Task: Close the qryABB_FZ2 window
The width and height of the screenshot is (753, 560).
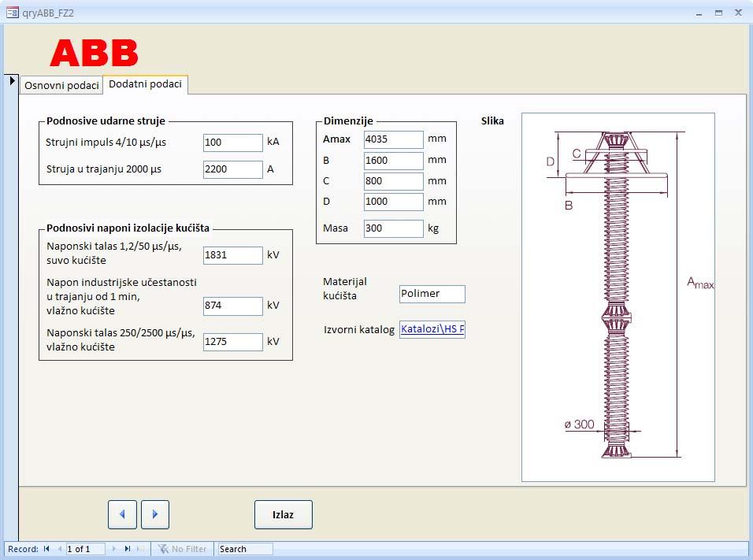Action: 739,13
